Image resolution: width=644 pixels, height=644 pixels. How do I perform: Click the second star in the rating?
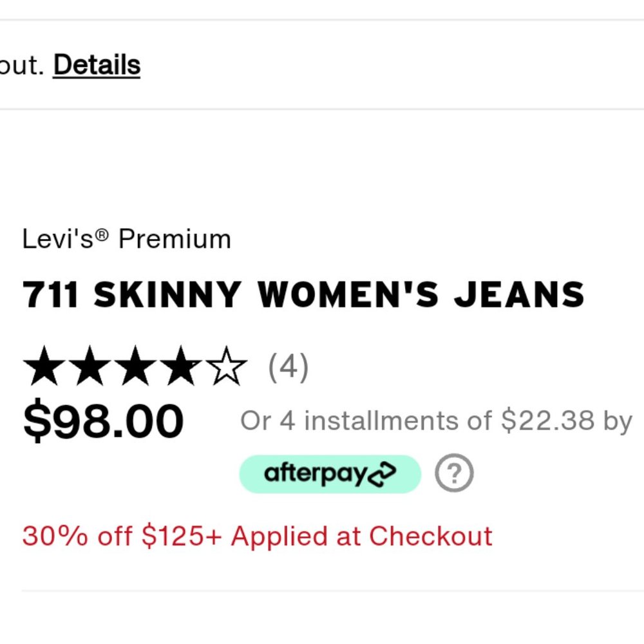pyautogui.click(x=89, y=364)
